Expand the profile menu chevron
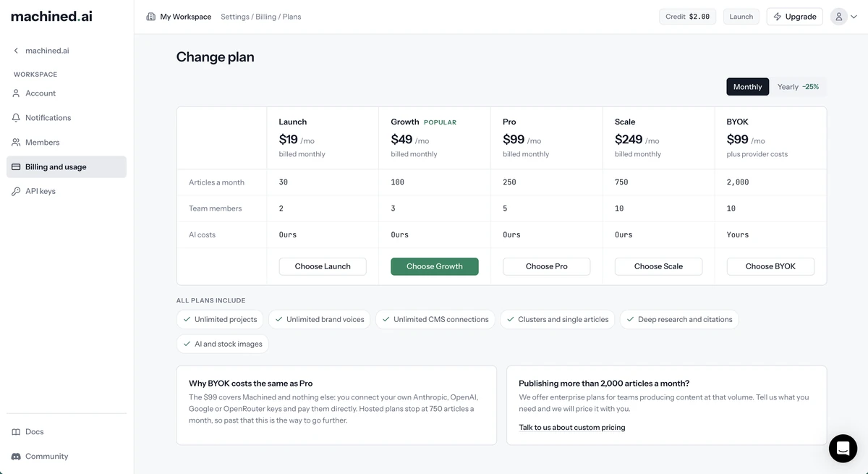The image size is (868, 474). click(854, 17)
